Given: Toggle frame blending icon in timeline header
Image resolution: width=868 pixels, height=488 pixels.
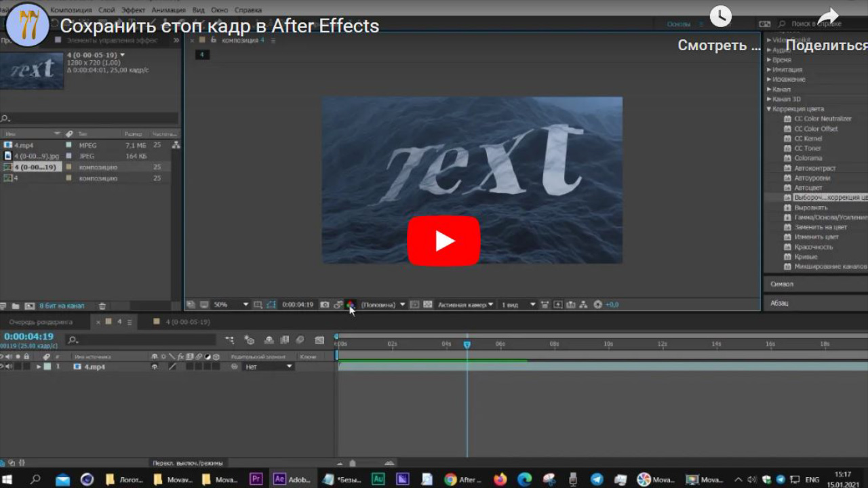Looking at the screenshot, I should click(284, 340).
